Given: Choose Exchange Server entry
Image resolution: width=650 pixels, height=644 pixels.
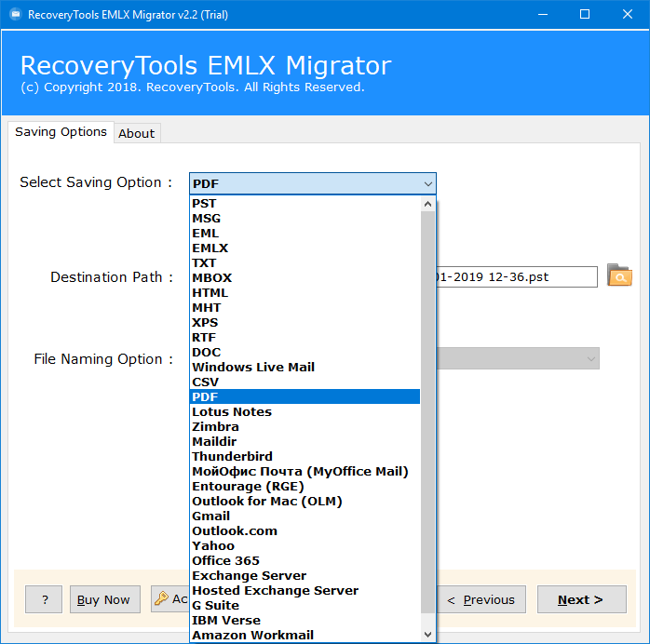Looking at the screenshot, I should point(305,576).
